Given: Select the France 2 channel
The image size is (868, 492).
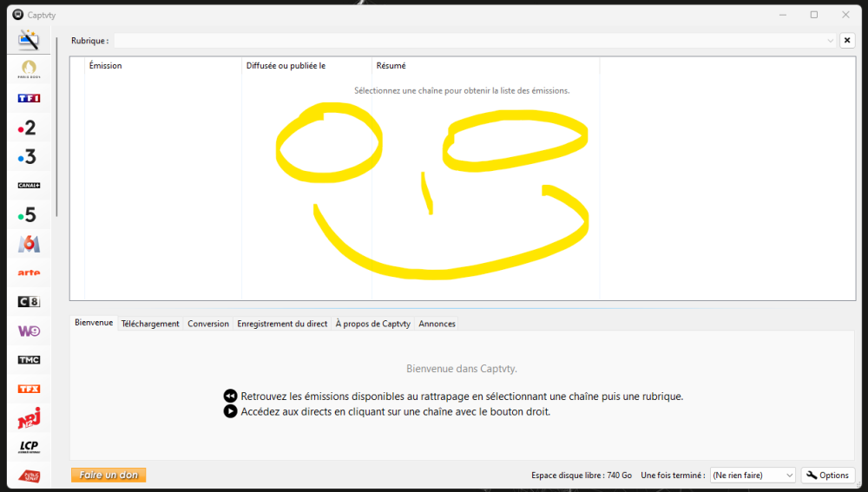Looking at the screenshot, I should pos(27,128).
